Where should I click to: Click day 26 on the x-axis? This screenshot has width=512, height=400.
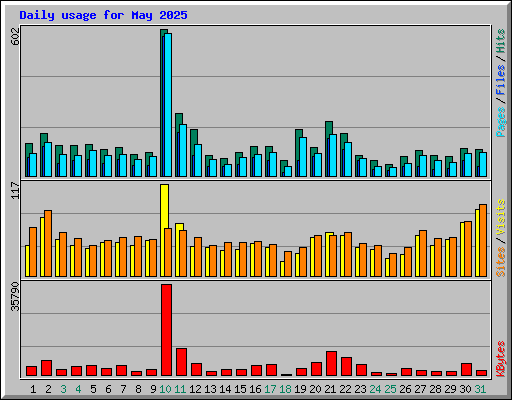click(x=405, y=389)
